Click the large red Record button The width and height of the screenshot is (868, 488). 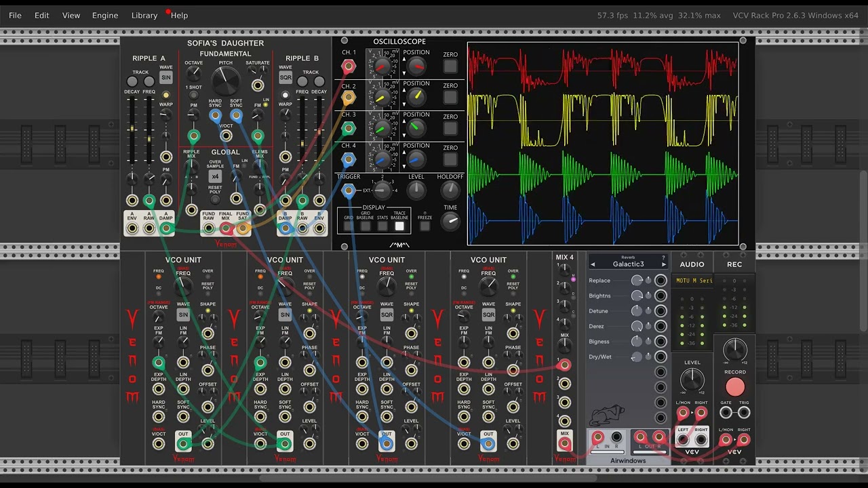point(734,387)
